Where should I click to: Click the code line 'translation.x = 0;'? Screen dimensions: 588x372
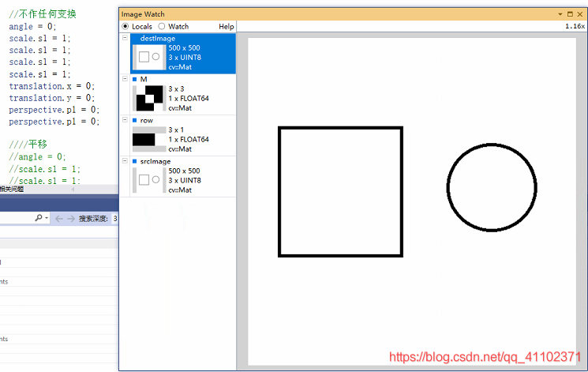coord(52,86)
